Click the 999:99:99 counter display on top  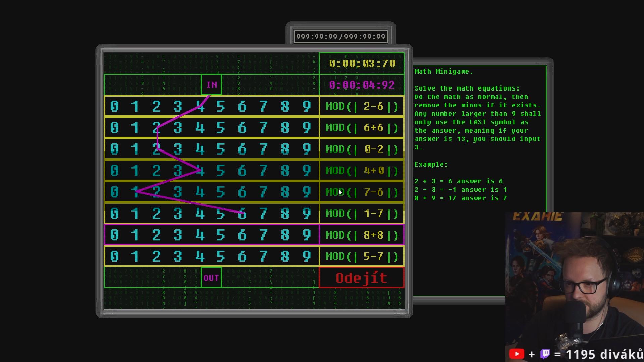pos(341,37)
